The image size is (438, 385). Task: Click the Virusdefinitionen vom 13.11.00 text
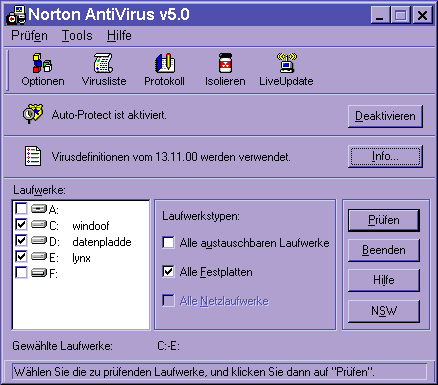pos(171,157)
